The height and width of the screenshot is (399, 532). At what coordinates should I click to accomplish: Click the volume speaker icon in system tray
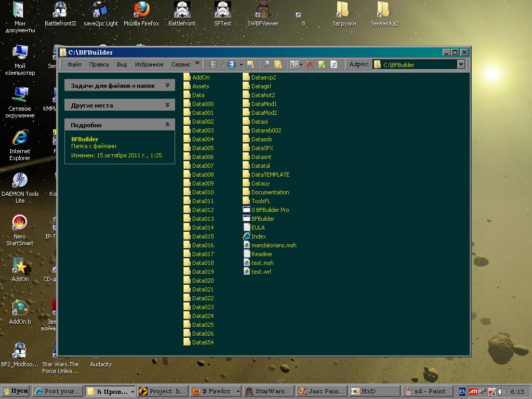coord(501,392)
